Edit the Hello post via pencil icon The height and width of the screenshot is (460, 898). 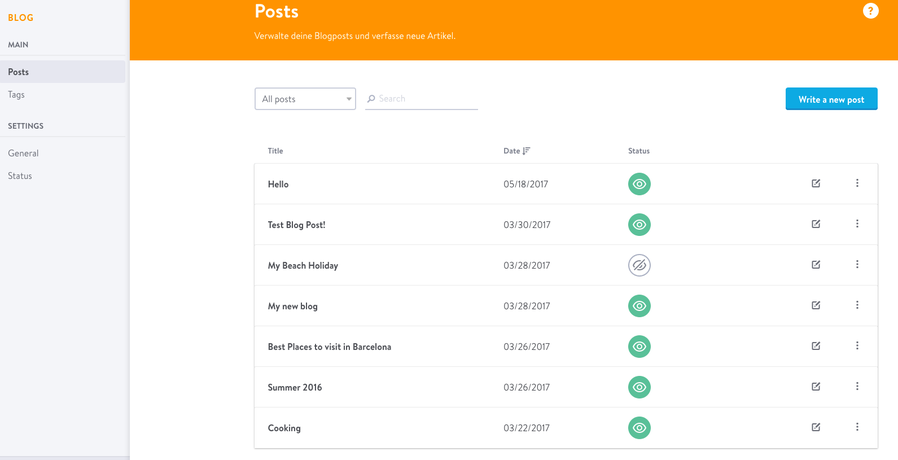click(x=816, y=183)
